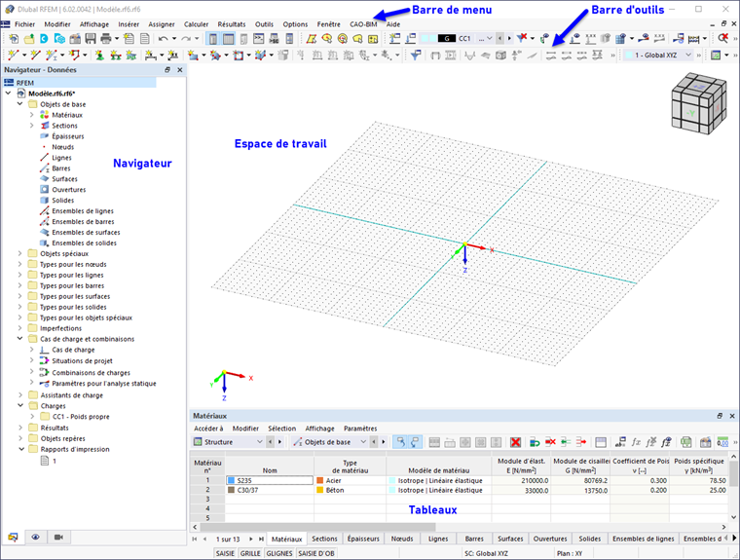Click the Undo arrow icon
The image size is (740, 560).
pos(163,39)
